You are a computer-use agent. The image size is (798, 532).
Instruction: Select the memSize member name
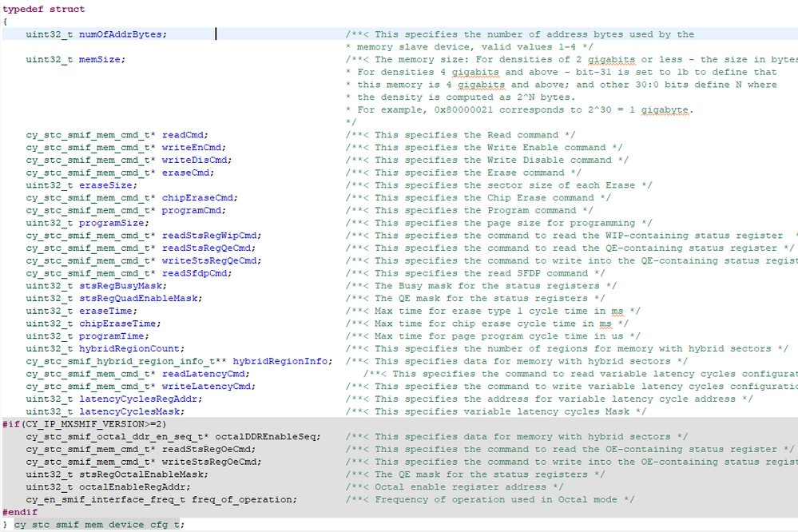[x=99, y=60]
